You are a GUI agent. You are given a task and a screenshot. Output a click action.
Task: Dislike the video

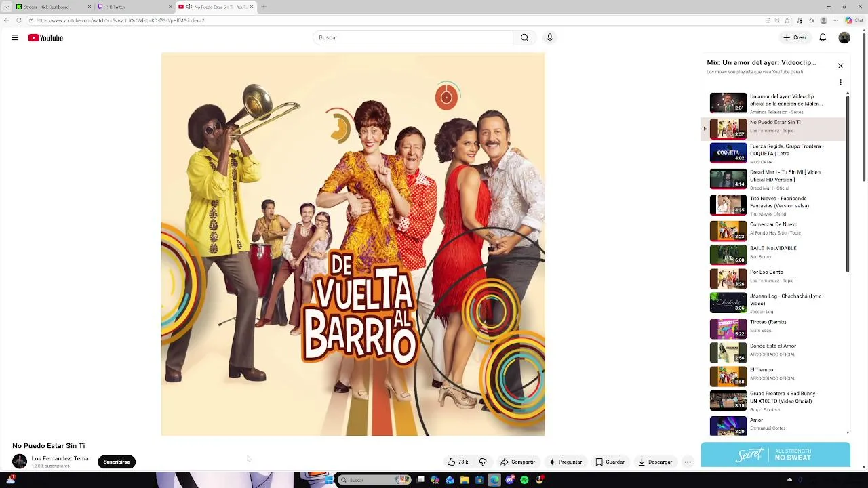483,462
